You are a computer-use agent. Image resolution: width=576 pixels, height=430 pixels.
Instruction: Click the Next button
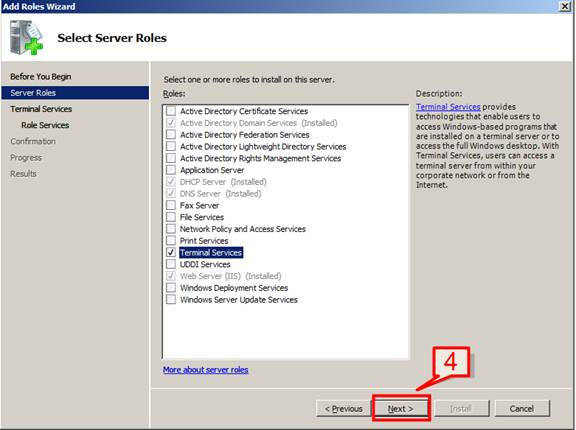click(x=400, y=408)
